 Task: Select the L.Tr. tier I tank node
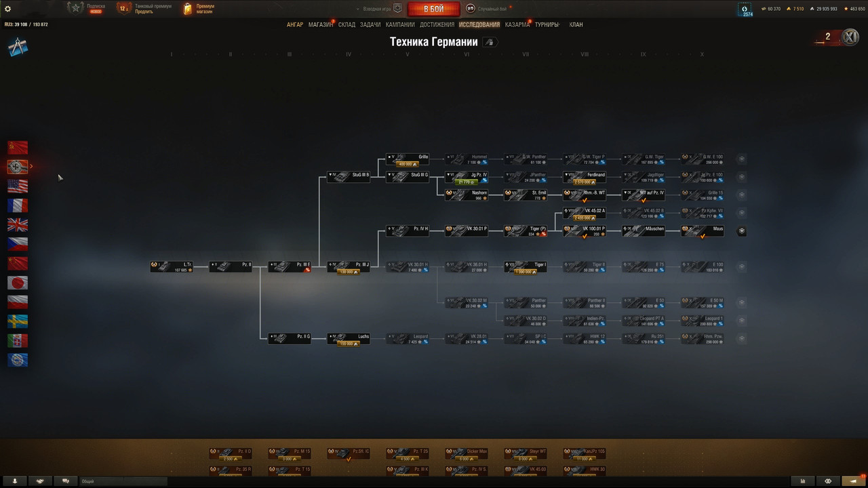(172, 267)
